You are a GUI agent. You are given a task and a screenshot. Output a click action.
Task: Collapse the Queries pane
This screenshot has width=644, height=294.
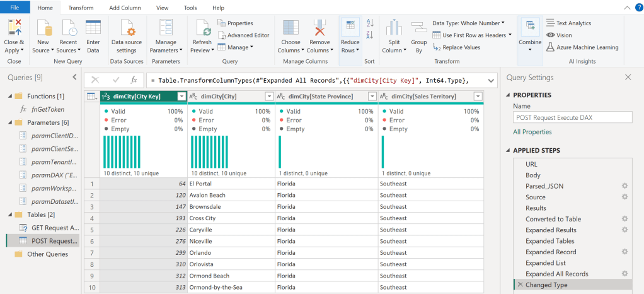click(75, 77)
